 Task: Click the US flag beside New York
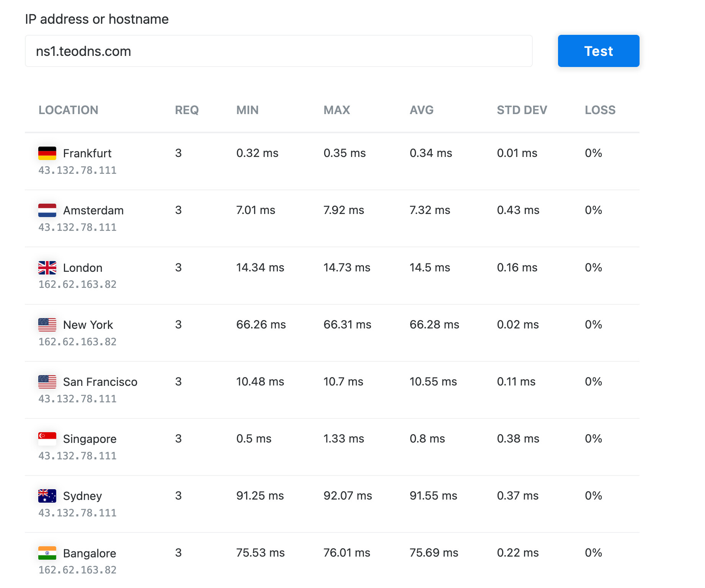point(47,325)
